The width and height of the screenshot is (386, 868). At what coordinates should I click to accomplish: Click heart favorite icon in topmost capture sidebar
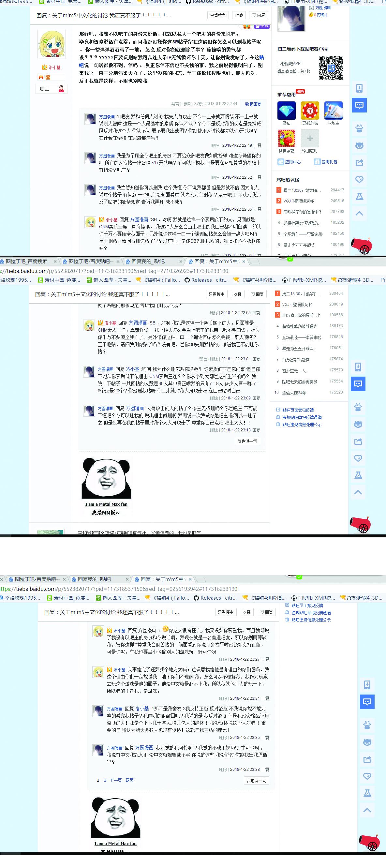coord(359,179)
